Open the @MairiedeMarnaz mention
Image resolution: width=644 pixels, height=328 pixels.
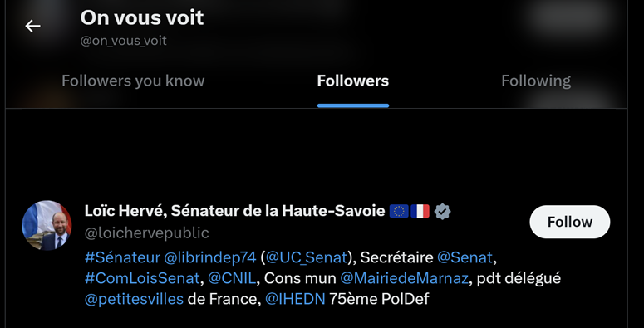(404, 278)
